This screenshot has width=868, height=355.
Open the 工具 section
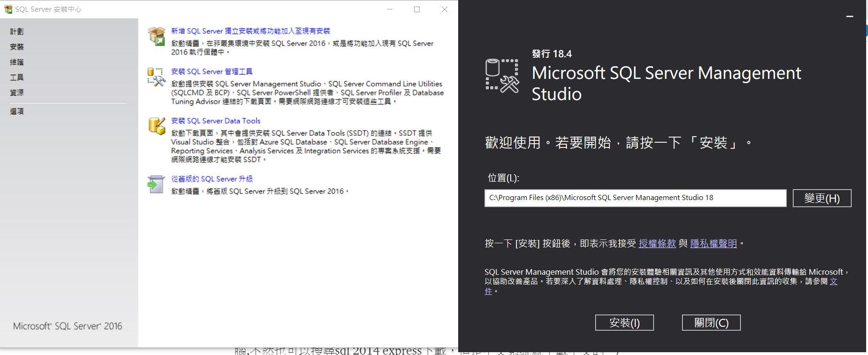17,77
